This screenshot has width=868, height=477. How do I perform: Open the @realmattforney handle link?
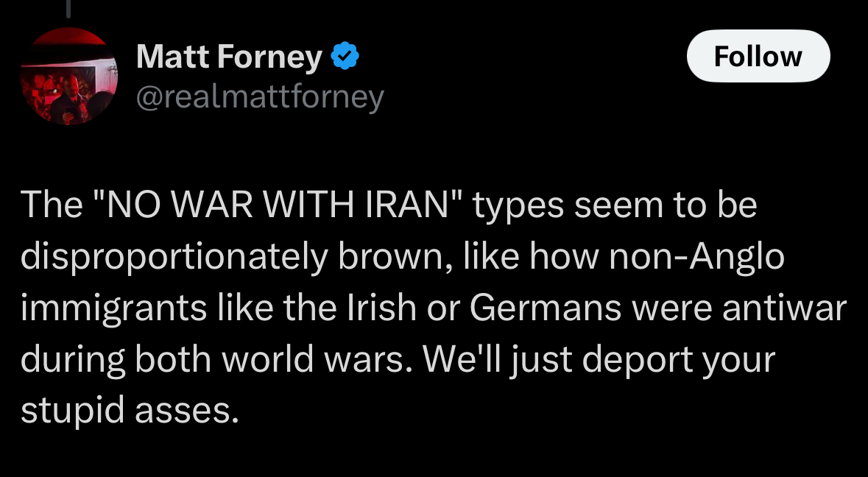pos(260,96)
